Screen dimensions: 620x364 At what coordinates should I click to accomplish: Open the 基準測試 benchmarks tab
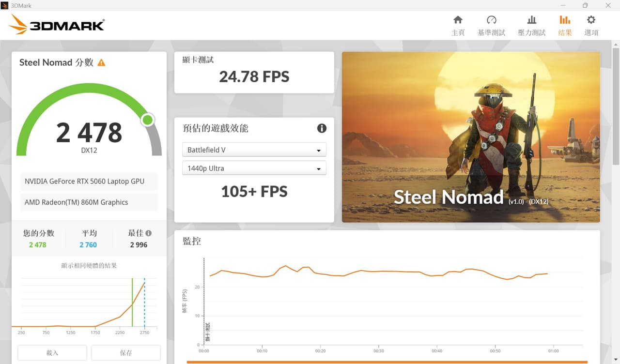click(x=491, y=26)
